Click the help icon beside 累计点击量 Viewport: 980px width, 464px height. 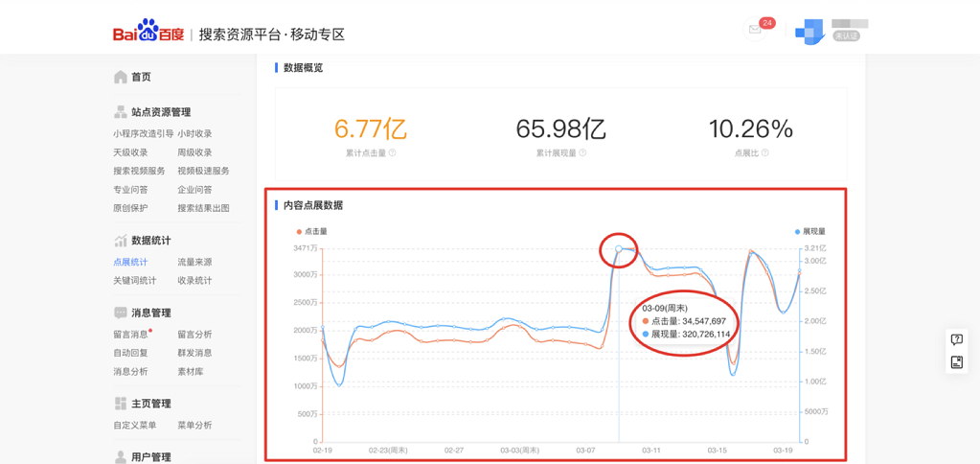click(393, 153)
